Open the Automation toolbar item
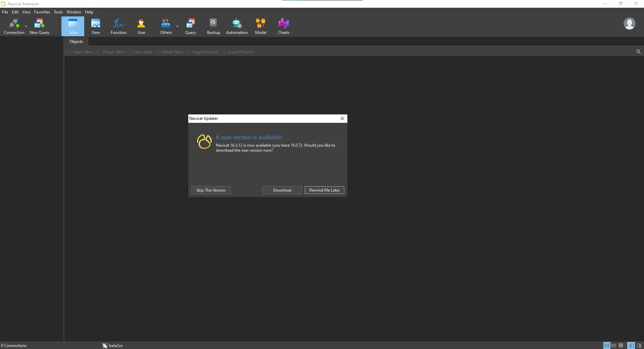Image resolution: width=644 pixels, height=349 pixels. click(237, 27)
